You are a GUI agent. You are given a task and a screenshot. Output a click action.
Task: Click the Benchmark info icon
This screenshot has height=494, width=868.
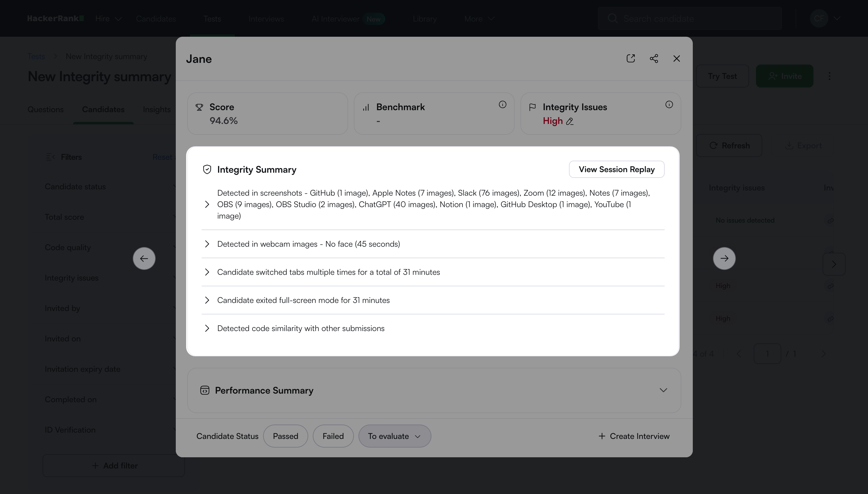tap(502, 104)
